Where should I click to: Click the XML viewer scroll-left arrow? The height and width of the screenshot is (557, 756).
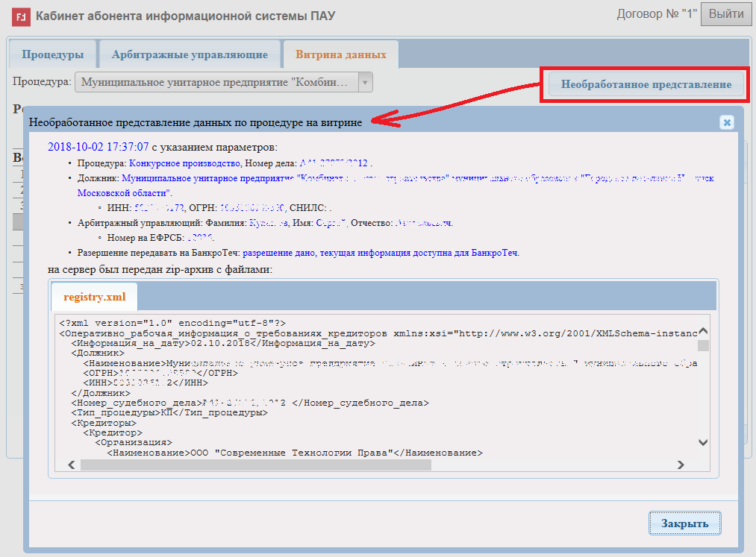[71, 465]
